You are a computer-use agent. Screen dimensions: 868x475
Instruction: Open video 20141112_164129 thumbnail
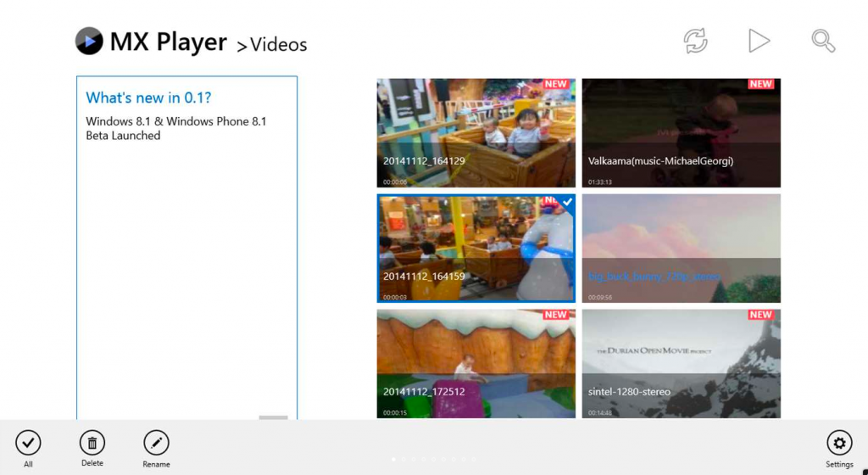[476, 133]
